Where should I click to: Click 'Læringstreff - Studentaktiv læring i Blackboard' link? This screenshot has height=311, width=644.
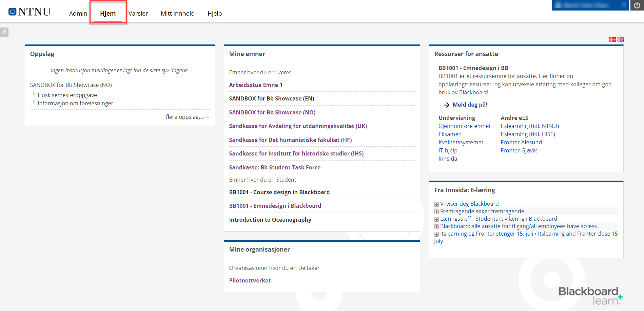point(499,219)
